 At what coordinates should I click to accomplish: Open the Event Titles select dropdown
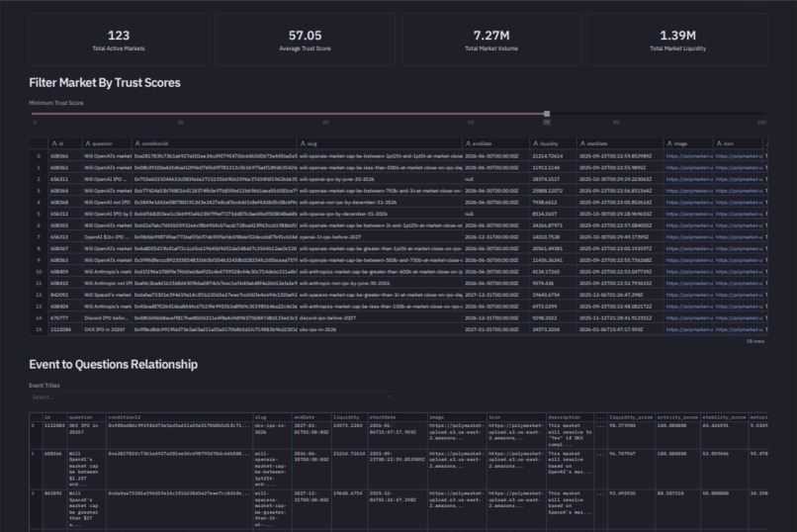click(212, 397)
